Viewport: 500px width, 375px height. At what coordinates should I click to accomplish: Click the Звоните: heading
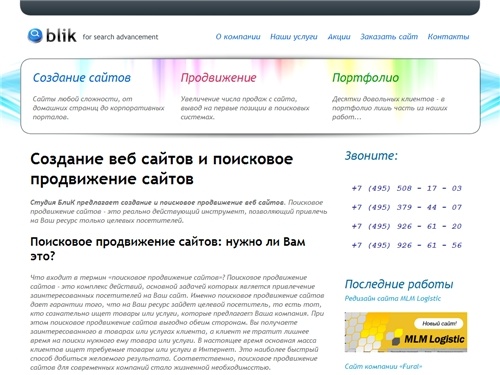[371, 156]
